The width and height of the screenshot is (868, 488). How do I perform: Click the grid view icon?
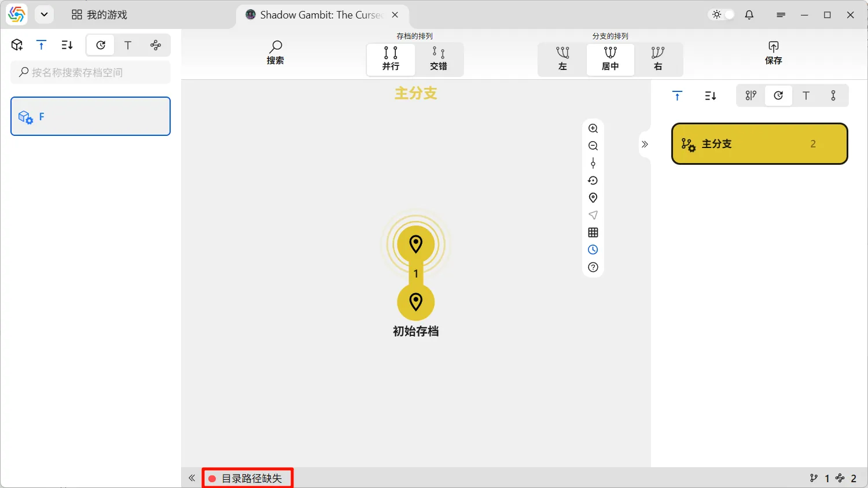click(593, 232)
